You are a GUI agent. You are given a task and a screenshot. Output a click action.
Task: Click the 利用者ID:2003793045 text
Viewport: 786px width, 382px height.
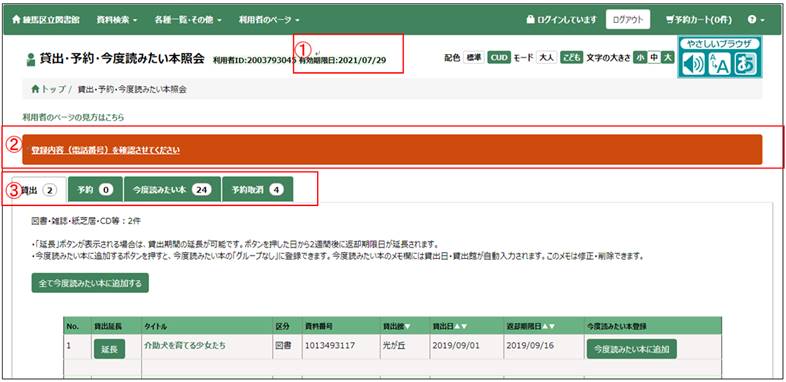coord(255,60)
